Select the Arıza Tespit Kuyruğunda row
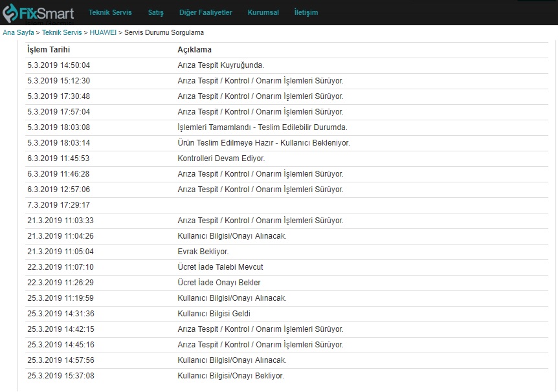558x392 pixels. pos(287,65)
